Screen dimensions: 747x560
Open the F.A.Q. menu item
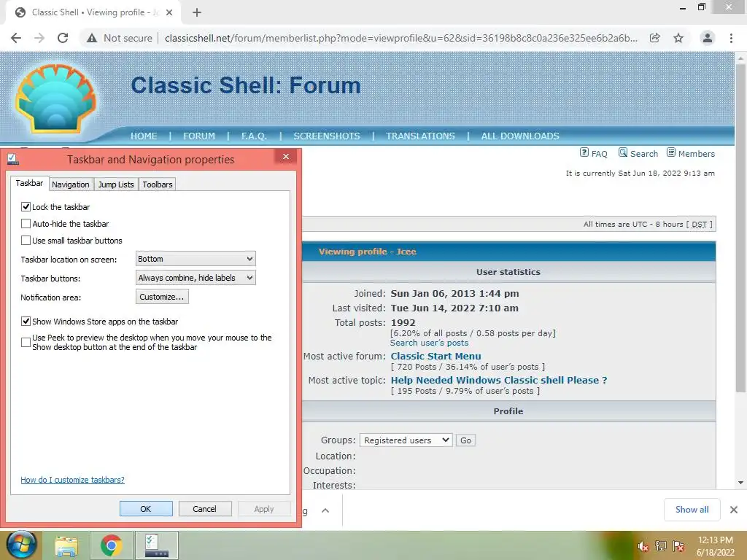[254, 136]
